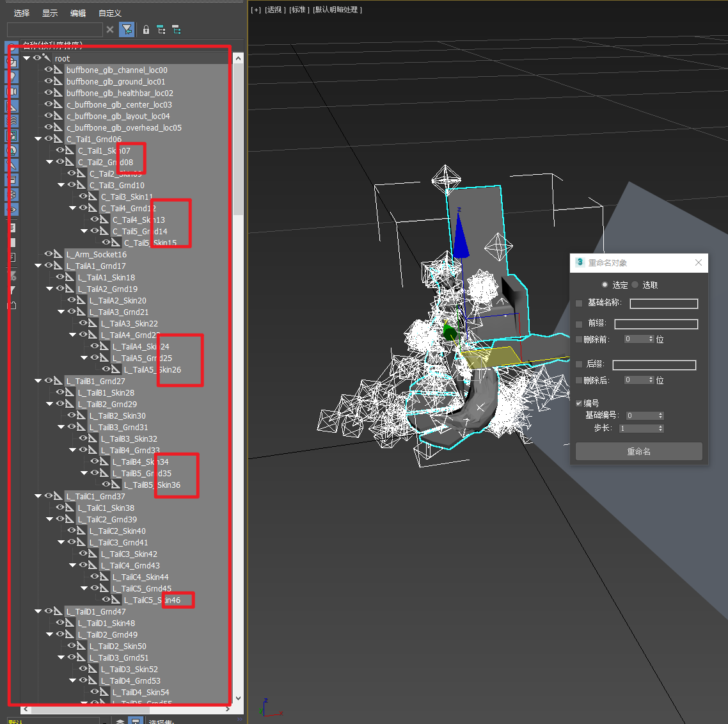
Task: Collapse the L_TailB1_Grnd27 branch
Action: coord(38,381)
